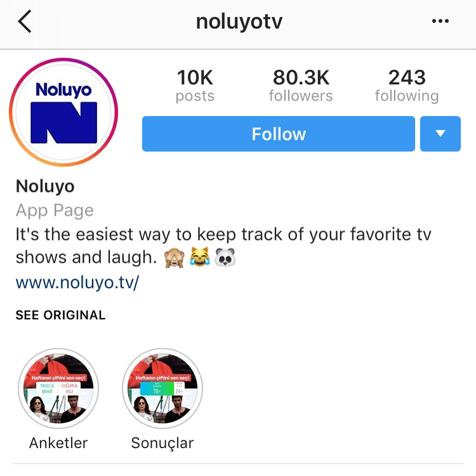Expand suggested accounts dropdown arrow
The width and height of the screenshot is (476, 476).
click(x=440, y=134)
